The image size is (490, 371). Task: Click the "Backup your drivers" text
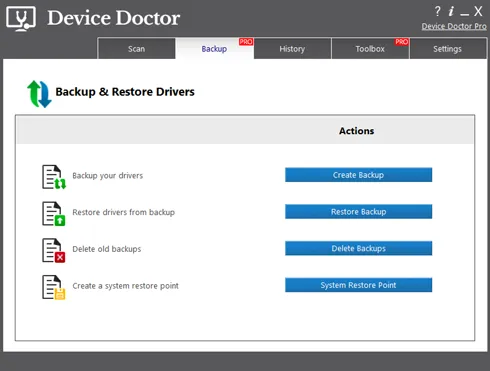coord(108,176)
